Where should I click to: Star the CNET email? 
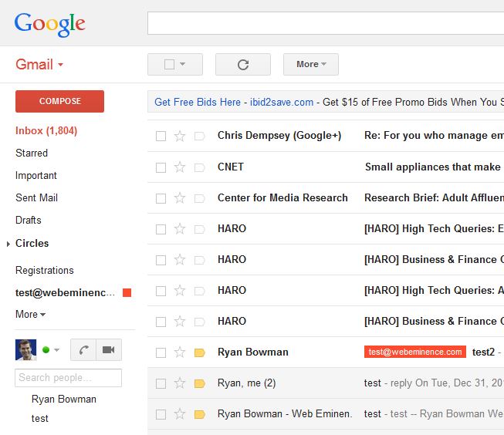click(180, 167)
